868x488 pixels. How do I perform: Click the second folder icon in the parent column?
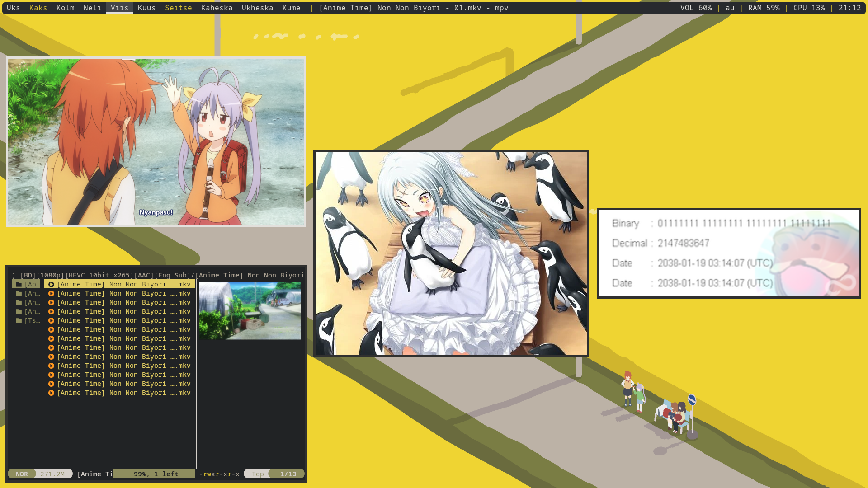(x=19, y=293)
